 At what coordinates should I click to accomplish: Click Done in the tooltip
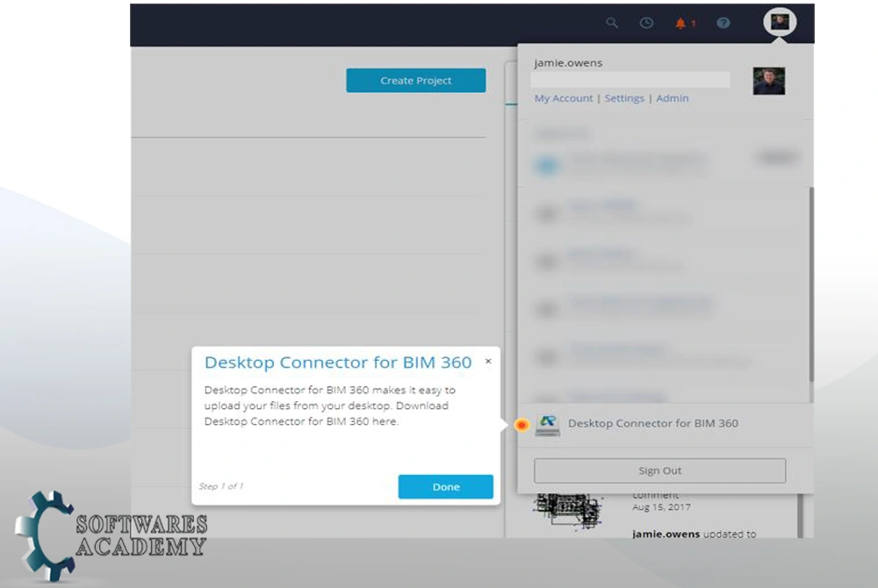[446, 487]
